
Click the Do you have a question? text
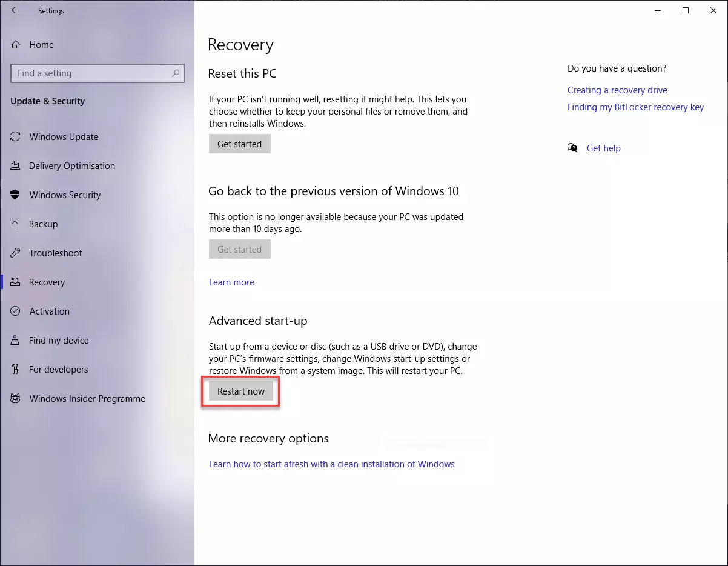click(617, 68)
